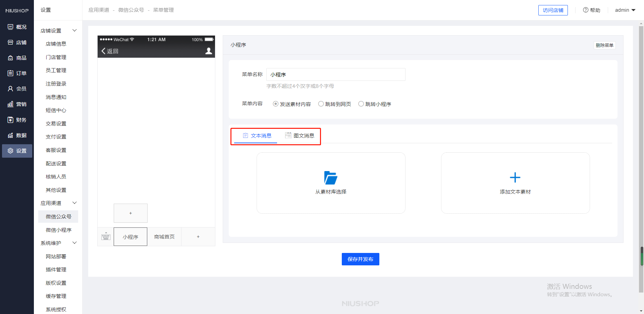The height and width of the screenshot is (314, 644).
Task: Open the 数据 data section
Action: [17, 136]
